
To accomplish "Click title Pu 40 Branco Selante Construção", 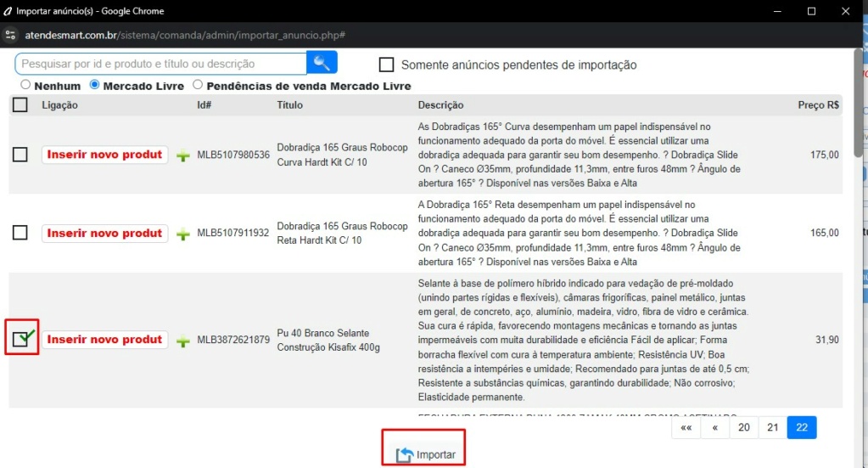I will pos(328,340).
